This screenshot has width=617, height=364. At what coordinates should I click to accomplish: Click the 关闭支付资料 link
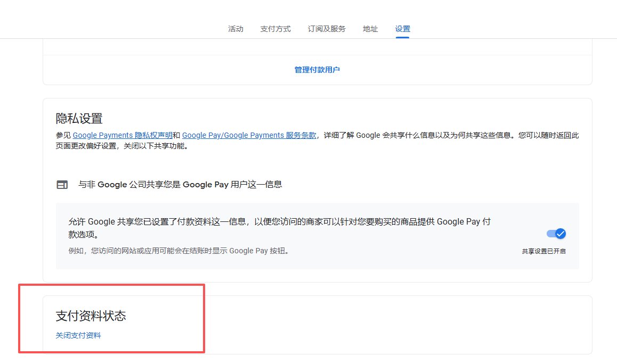coord(78,335)
